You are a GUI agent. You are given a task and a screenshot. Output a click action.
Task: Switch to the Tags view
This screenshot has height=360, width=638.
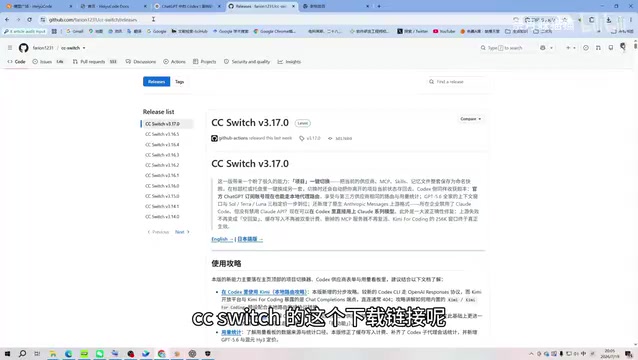179,82
